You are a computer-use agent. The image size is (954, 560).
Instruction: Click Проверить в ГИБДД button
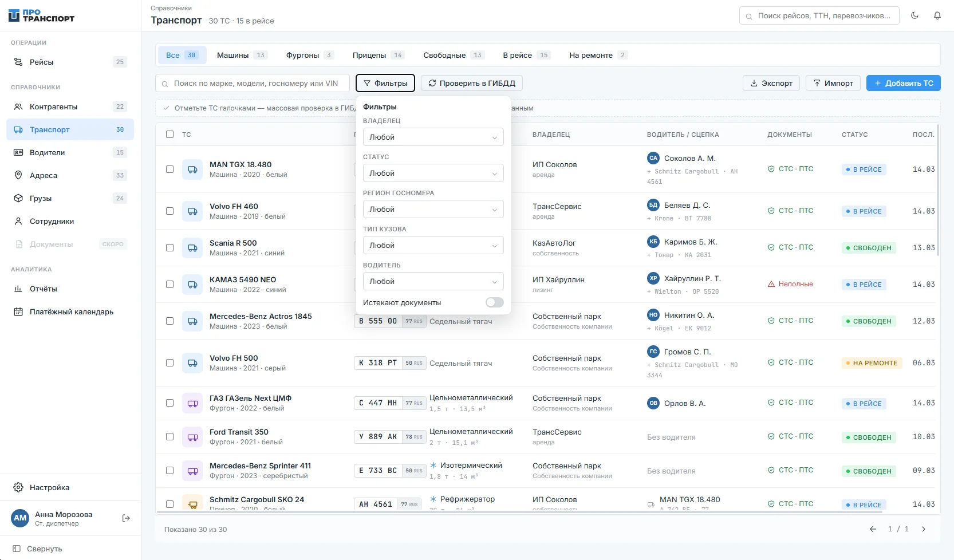[x=472, y=83]
